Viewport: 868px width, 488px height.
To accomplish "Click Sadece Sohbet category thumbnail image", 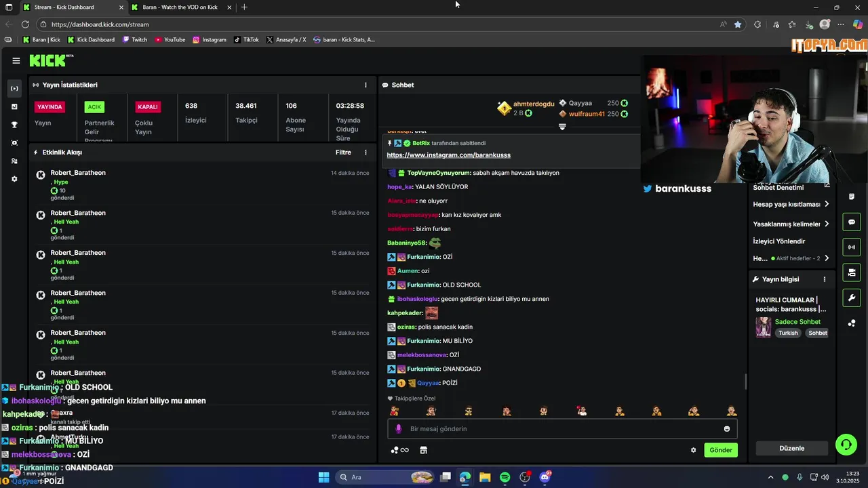I will 764,327.
